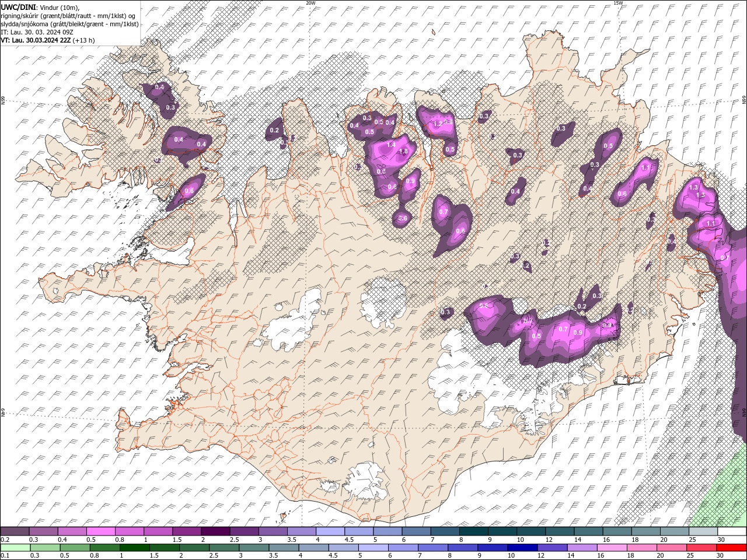
Task: Select the 'rigning/skúrir' legend description line
Action: pos(68,15)
